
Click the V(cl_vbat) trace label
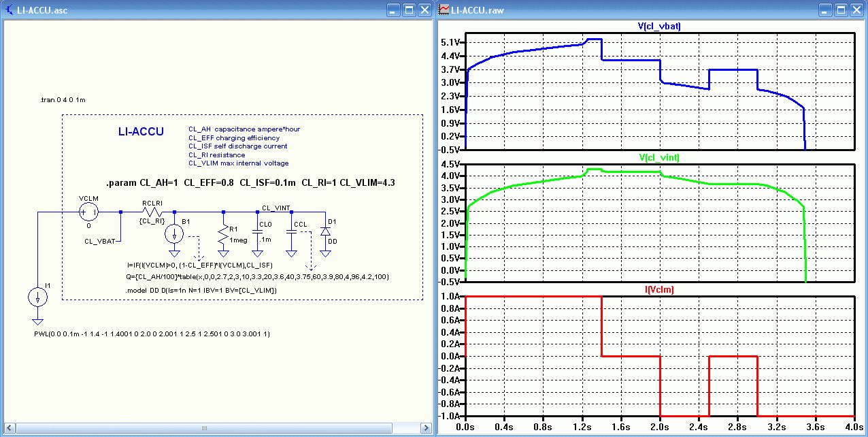coord(659,27)
